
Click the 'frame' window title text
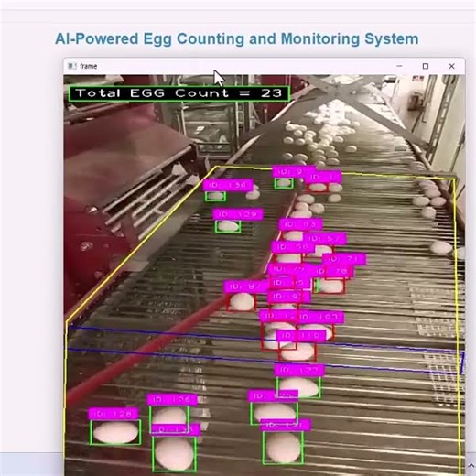[89, 66]
